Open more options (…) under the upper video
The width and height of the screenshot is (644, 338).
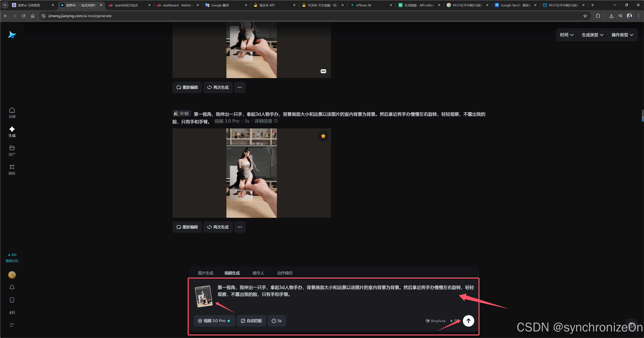tap(240, 87)
